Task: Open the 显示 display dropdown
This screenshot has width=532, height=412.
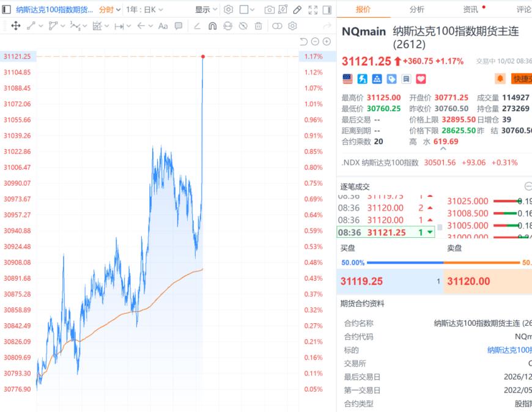Action: (206, 10)
